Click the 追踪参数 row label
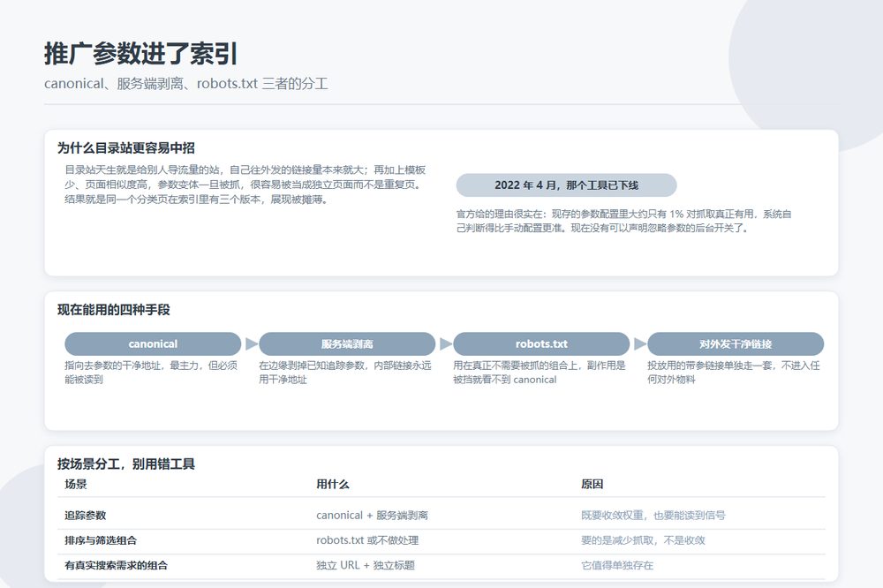The height and width of the screenshot is (588, 883). 86,516
